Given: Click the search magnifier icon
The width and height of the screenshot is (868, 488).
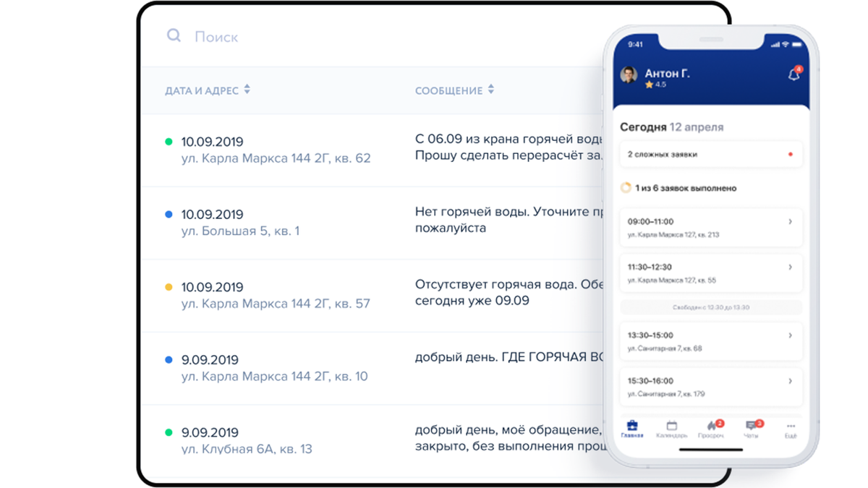Looking at the screenshot, I should click(174, 36).
